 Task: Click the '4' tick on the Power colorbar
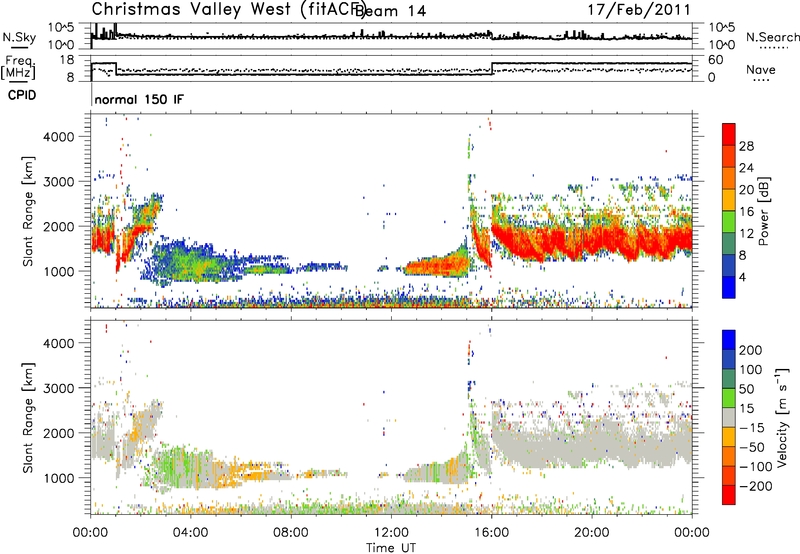coord(742,277)
